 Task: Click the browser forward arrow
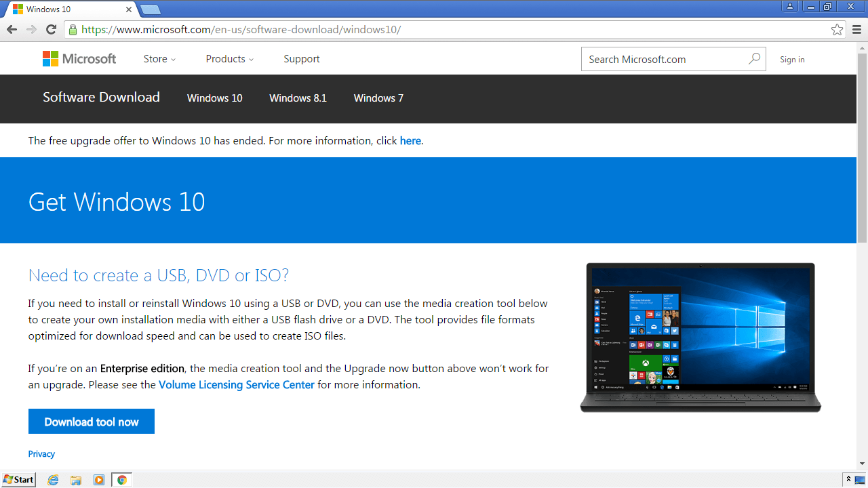click(31, 29)
